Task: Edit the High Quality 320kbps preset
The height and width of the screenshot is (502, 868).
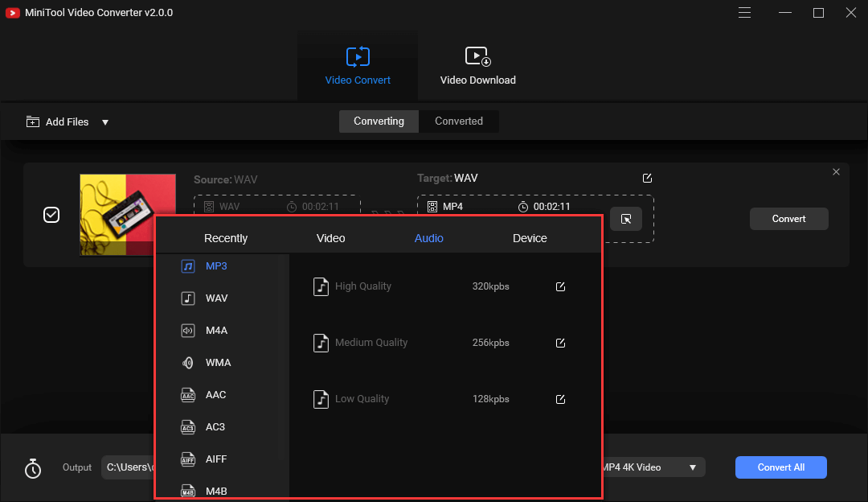Action: pos(560,286)
